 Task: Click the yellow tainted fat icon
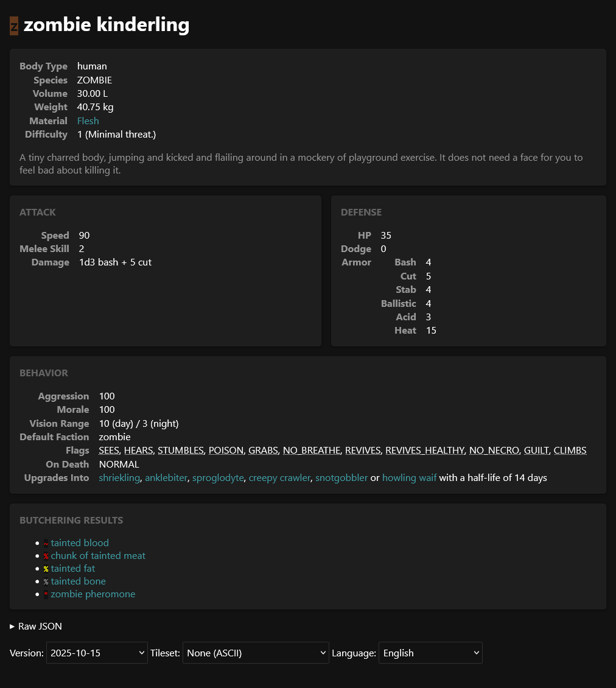46,569
